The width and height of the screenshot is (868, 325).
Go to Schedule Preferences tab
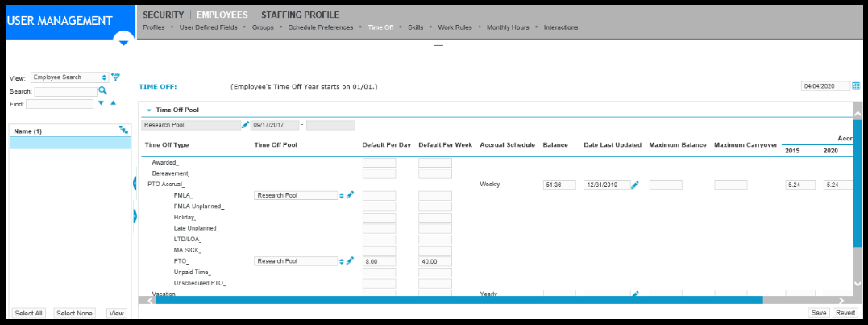pos(321,27)
